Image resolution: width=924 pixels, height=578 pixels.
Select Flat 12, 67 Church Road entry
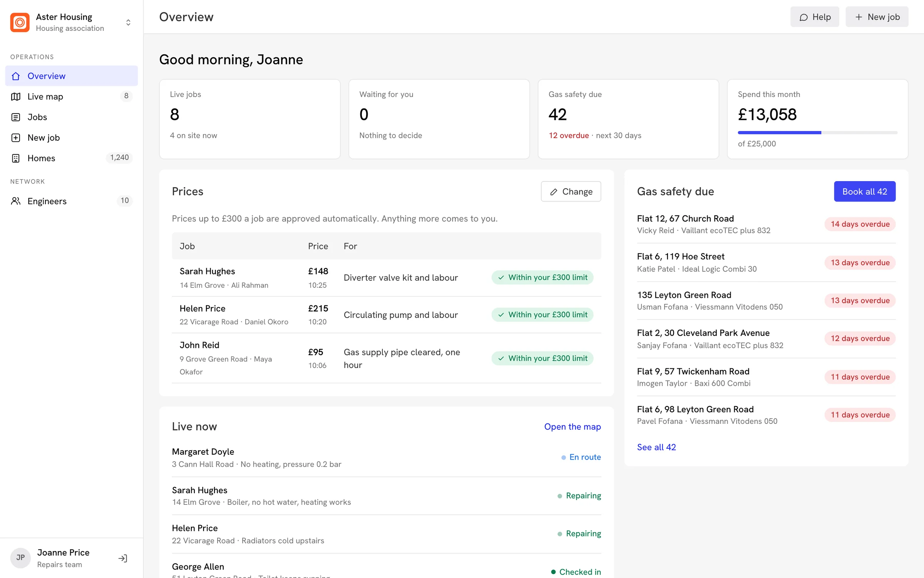[766, 224]
